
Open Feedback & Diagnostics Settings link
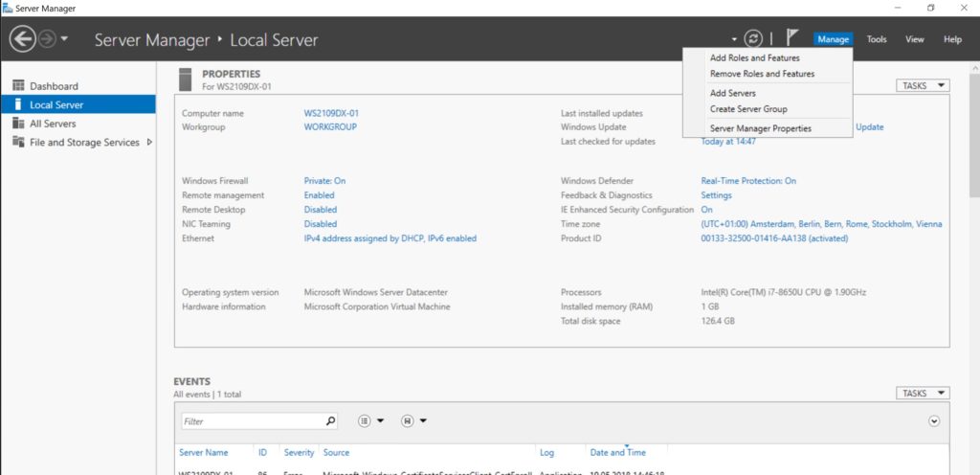pyautogui.click(x=716, y=195)
